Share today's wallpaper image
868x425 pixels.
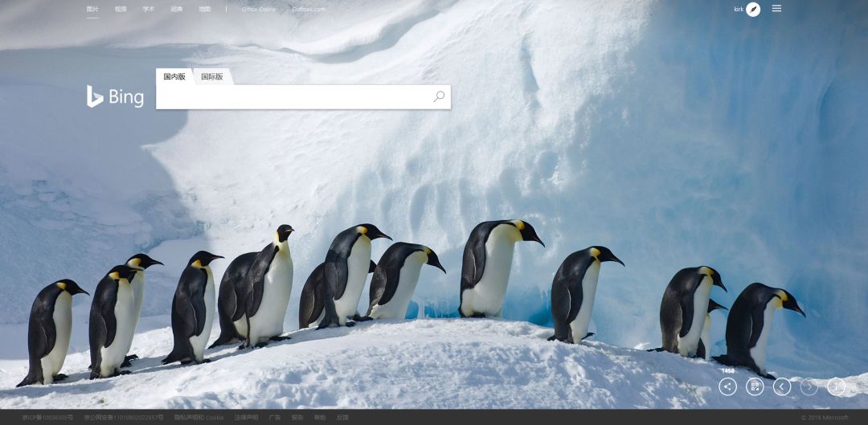point(727,386)
